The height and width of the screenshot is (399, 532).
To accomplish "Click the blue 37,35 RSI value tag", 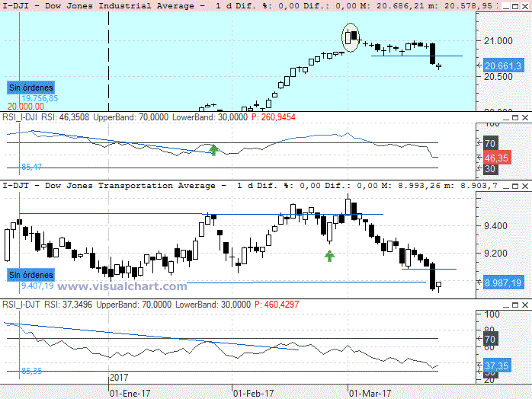I will click(x=497, y=365).
